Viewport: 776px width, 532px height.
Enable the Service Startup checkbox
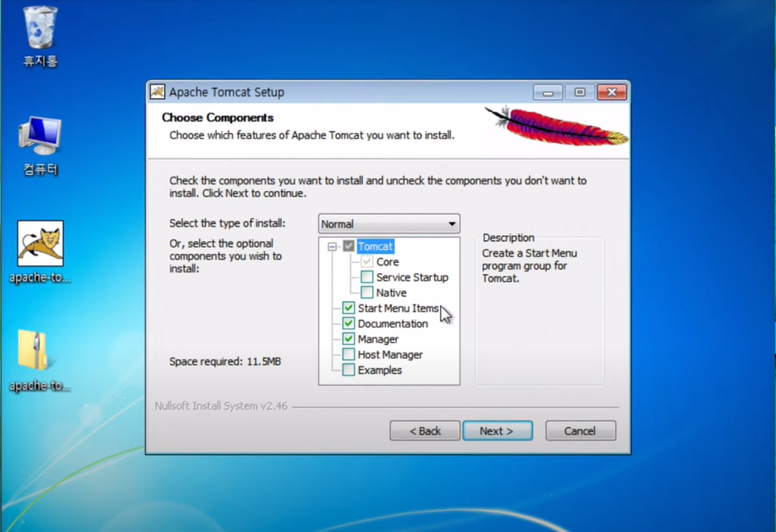tap(366, 277)
